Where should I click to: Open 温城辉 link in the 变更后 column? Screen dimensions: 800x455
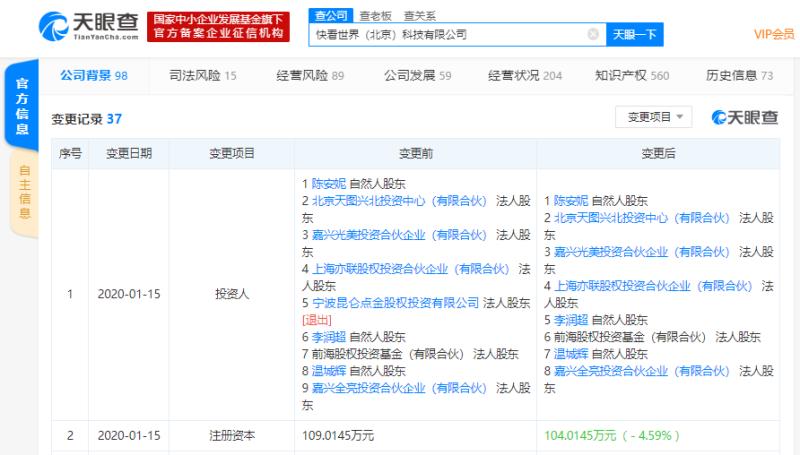[571, 354]
